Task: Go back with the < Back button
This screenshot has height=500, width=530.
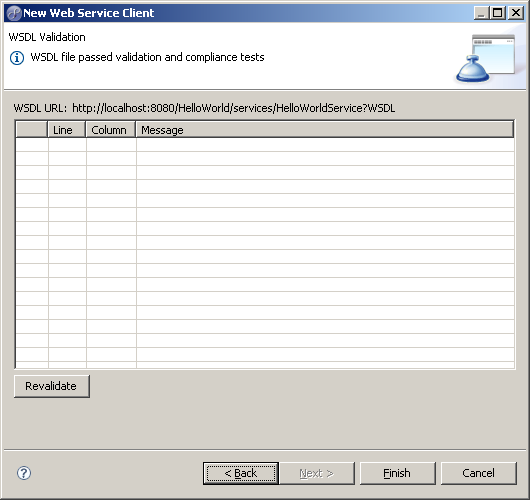Action: 241,473
